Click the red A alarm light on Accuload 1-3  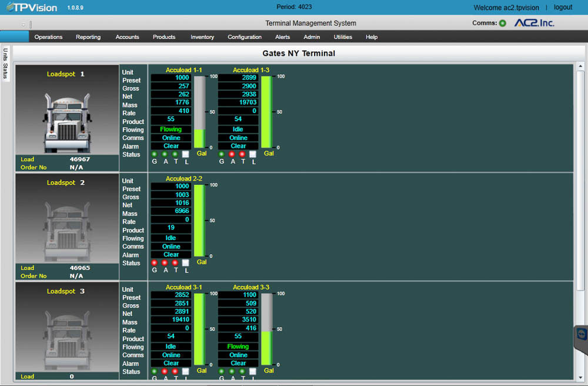(x=232, y=154)
